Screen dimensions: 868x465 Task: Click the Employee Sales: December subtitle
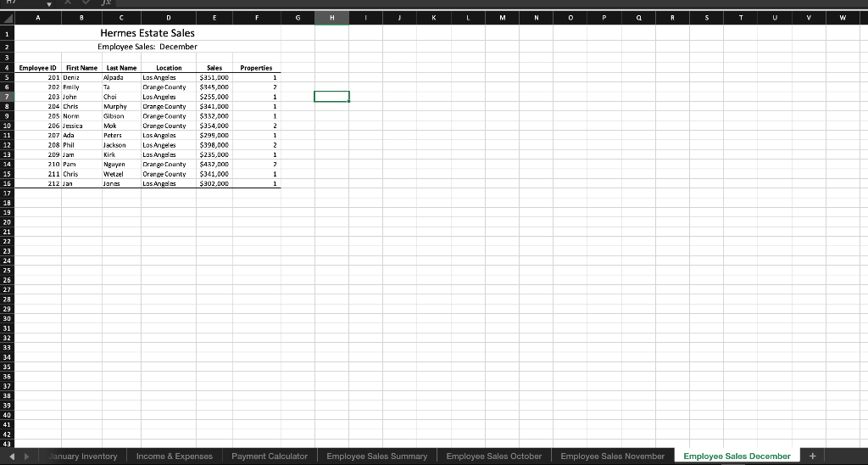pyautogui.click(x=147, y=47)
